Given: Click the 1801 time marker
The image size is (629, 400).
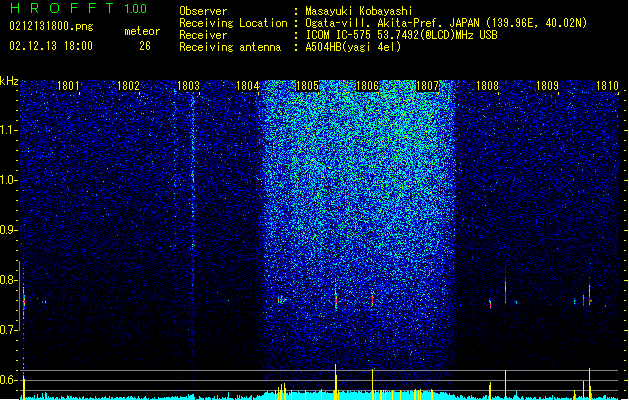Looking at the screenshot, I should [x=68, y=86].
